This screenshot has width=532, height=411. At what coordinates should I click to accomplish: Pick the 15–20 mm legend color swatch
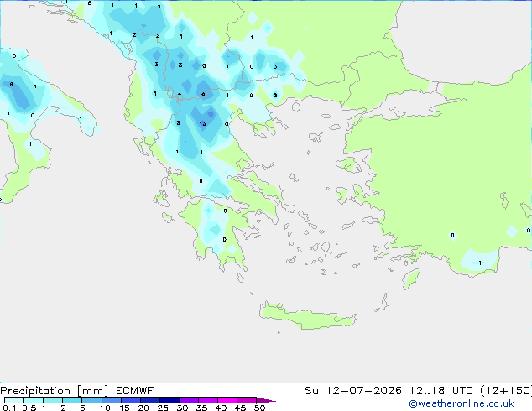click(131, 400)
